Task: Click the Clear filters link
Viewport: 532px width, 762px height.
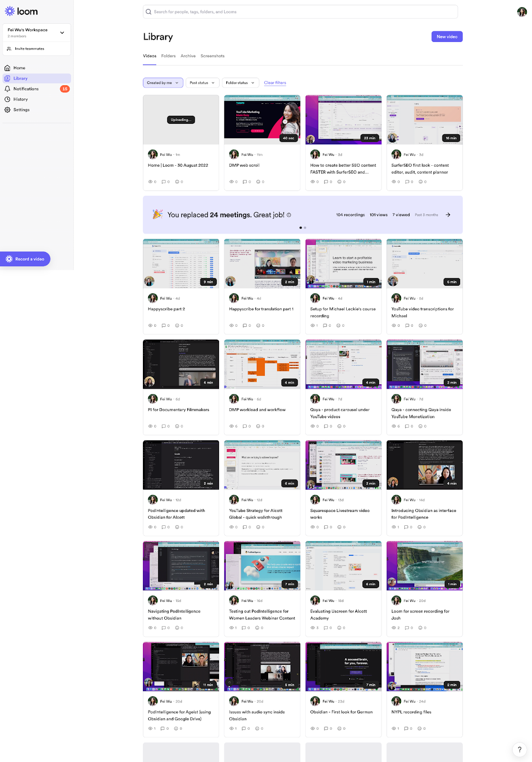Action: pos(275,83)
